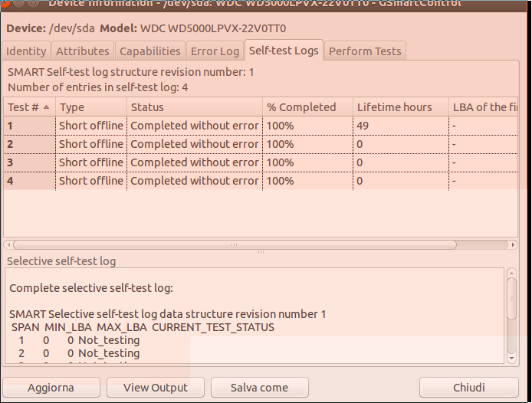Click the SPAN MIN_LBA MAX_LBA header line
The height and width of the screenshot is (403, 532).
(x=143, y=327)
